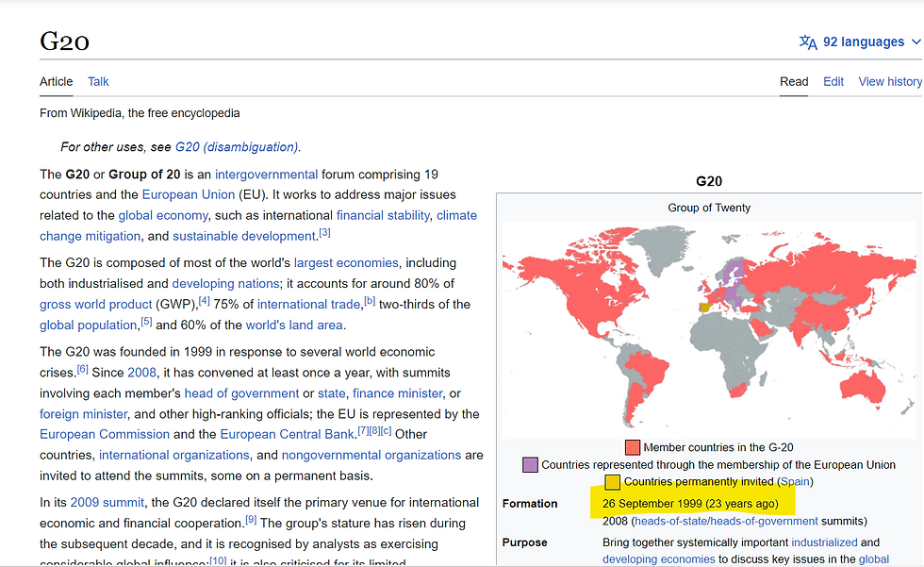Open the developing nations link
Screen dimensions: 924x567
[x=225, y=283]
